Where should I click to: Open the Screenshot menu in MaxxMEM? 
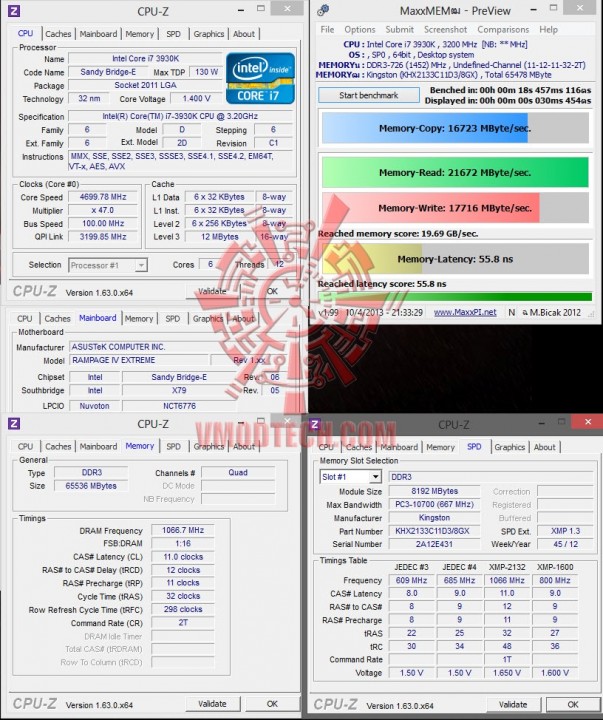click(x=445, y=29)
